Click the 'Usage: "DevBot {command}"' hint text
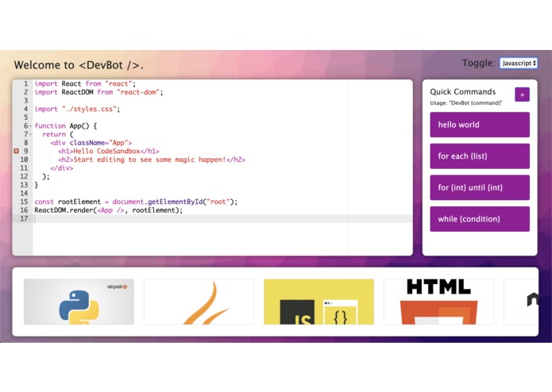The image size is (552, 392). coord(466,103)
